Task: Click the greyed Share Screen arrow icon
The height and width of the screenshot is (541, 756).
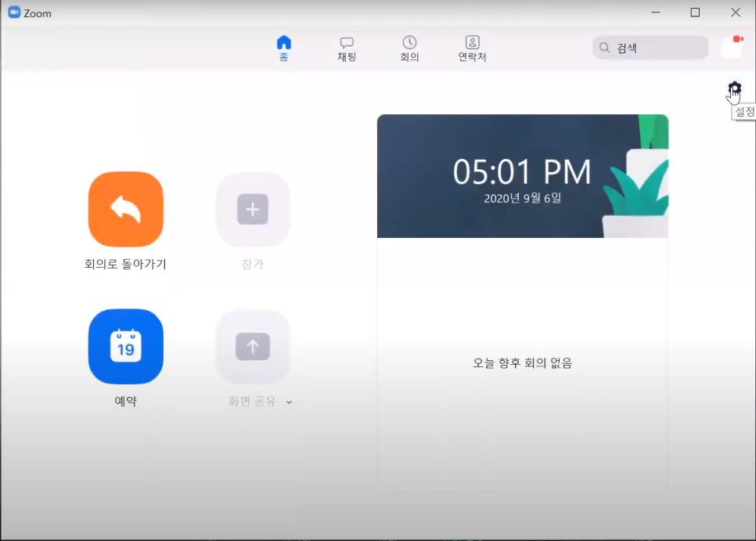Action: point(253,347)
